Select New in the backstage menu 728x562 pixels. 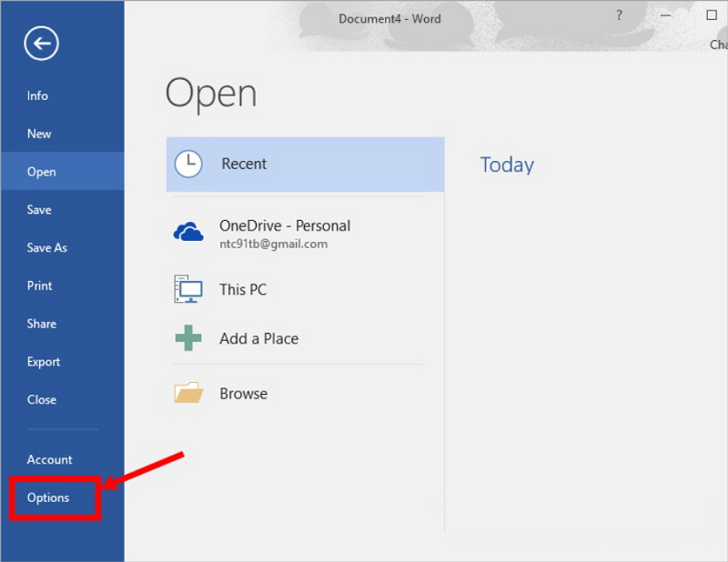click(x=39, y=134)
